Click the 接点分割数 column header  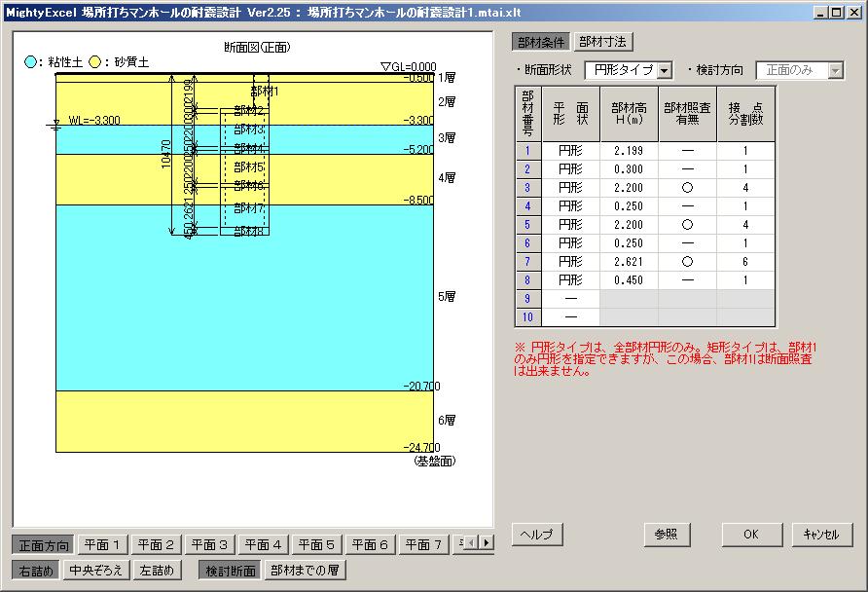pos(745,114)
